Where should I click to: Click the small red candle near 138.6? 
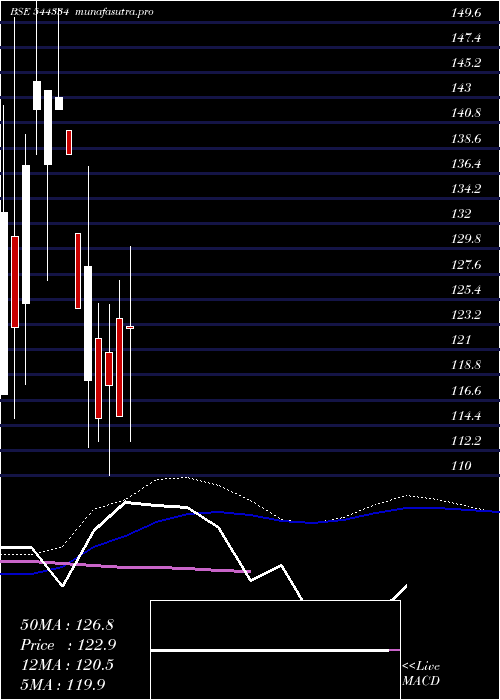(x=69, y=142)
